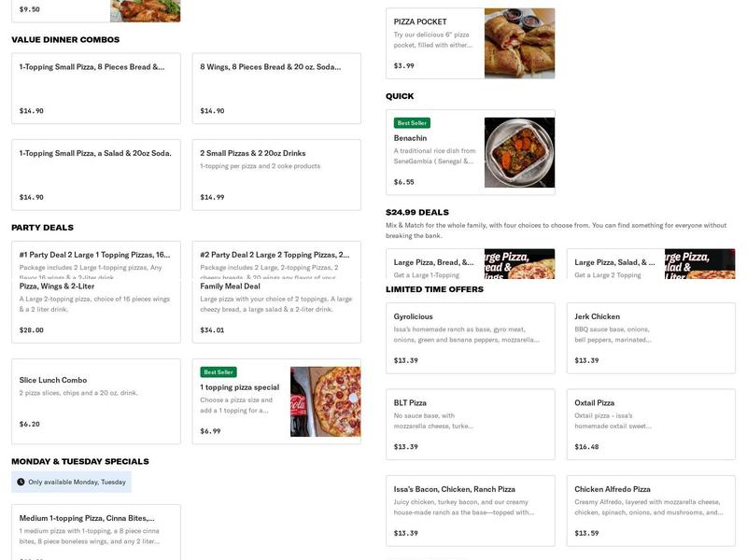Click the Best Seller badge on 1 topping pizza special

[217, 371]
